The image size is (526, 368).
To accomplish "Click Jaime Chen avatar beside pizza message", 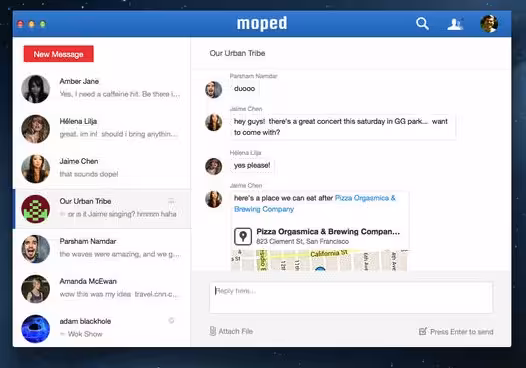I will [x=213, y=199].
